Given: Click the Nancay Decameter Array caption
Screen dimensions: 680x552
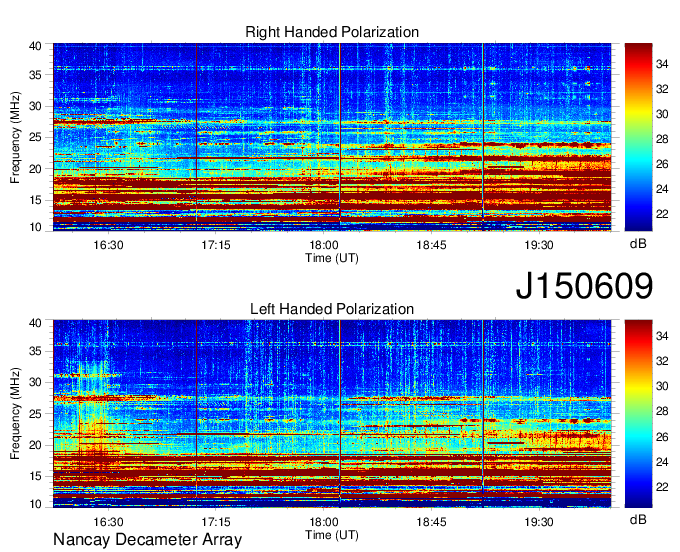Looking at the screenshot, I should (147, 540).
